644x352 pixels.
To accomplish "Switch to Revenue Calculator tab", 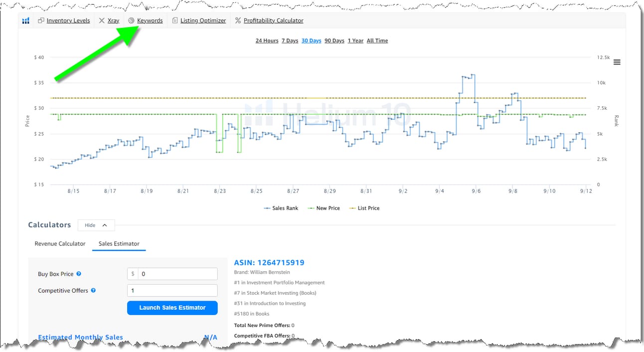I will tap(60, 244).
